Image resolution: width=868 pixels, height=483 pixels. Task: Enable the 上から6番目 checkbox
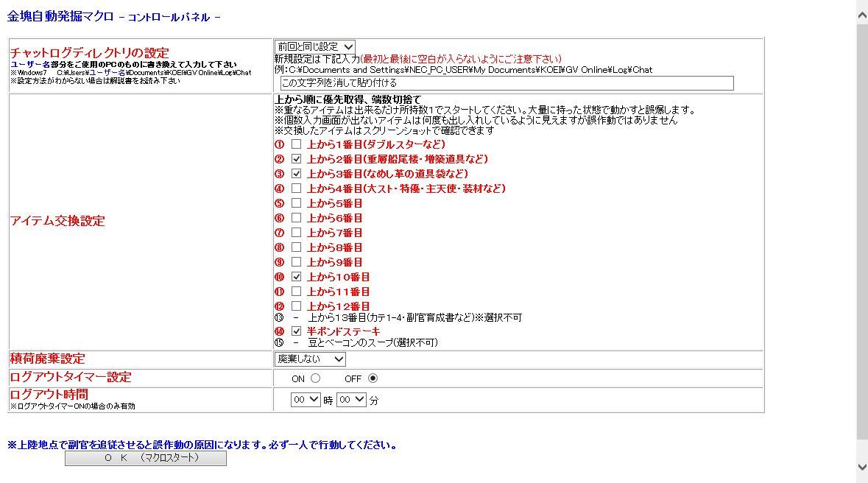(x=296, y=218)
